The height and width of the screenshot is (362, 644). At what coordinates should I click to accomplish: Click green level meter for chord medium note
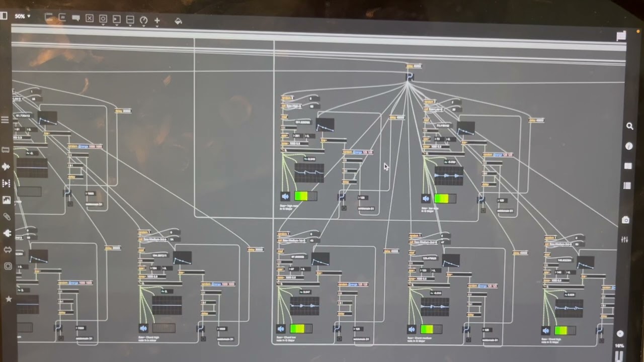click(431, 330)
